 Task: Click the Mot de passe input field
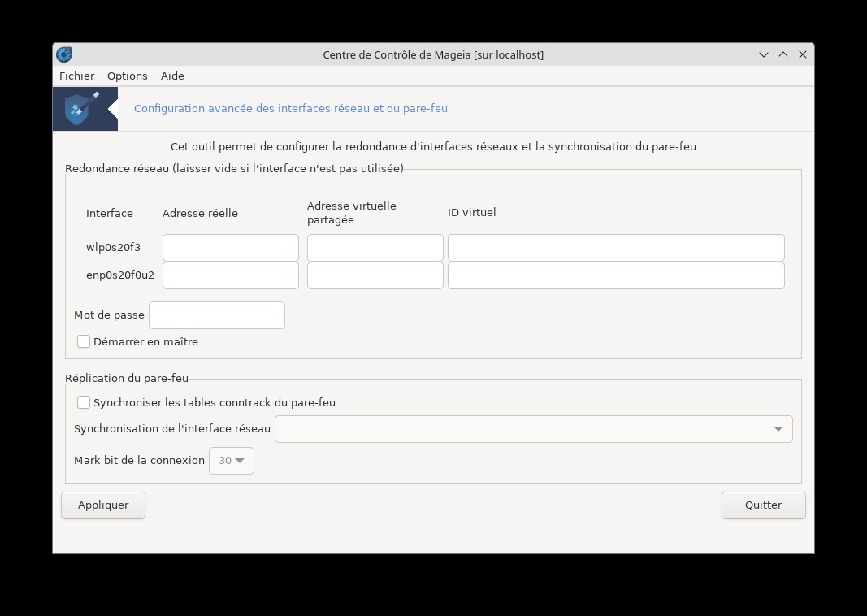(217, 315)
